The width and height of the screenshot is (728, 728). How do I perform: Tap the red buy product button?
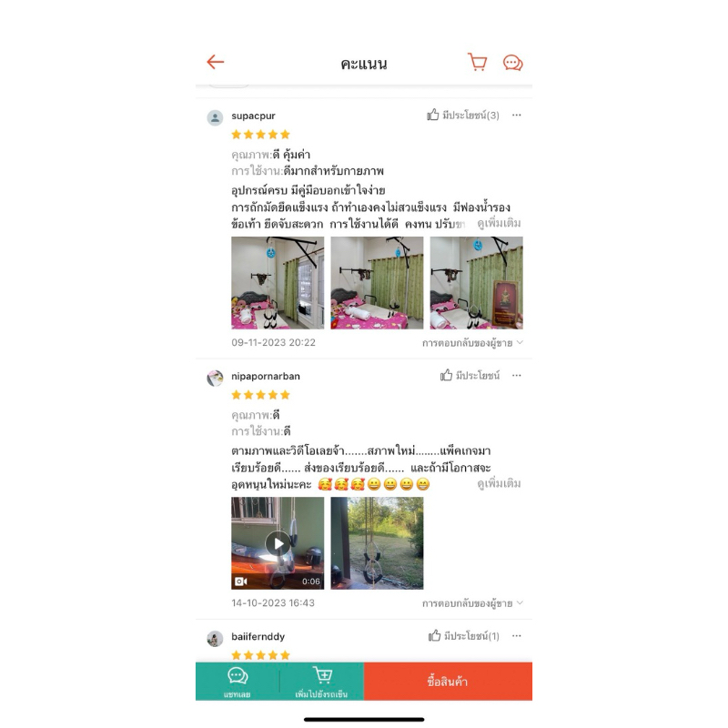[x=448, y=682]
